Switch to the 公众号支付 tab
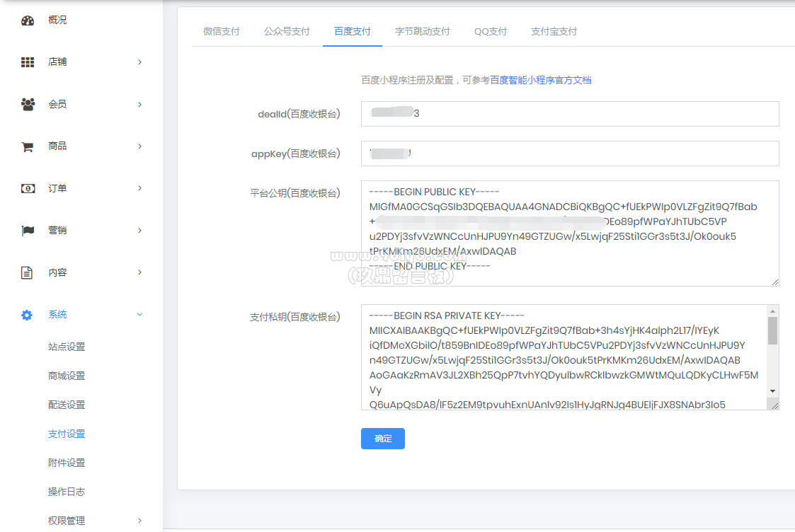Image resolution: width=795 pixels, height=532 pixels. pyautogui.click(x=287, y=31)
